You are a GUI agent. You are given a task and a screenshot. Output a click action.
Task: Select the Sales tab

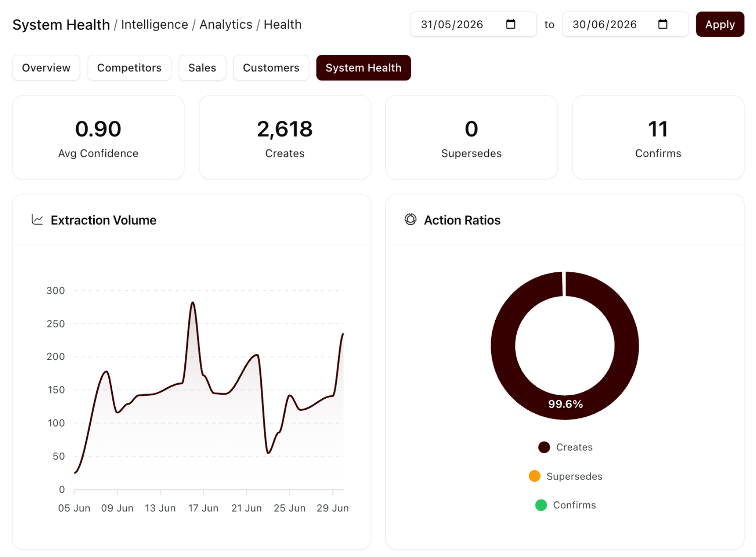point(202,68)
